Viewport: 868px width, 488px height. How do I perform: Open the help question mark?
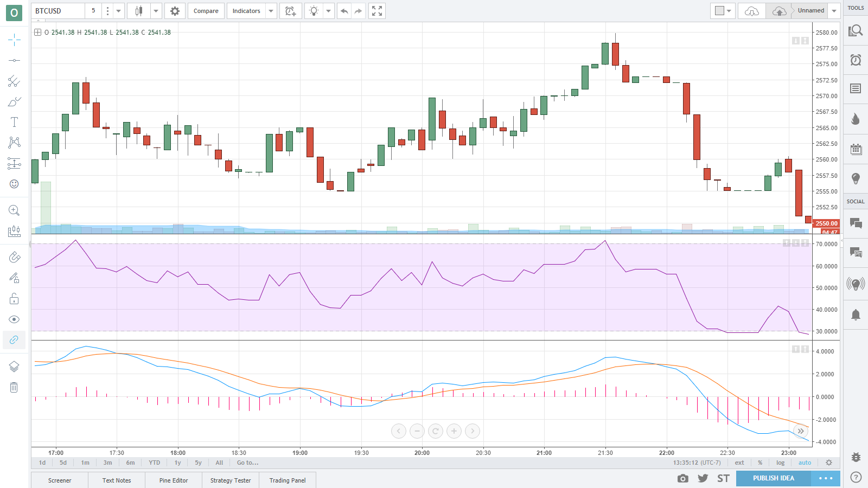(856, 477)
